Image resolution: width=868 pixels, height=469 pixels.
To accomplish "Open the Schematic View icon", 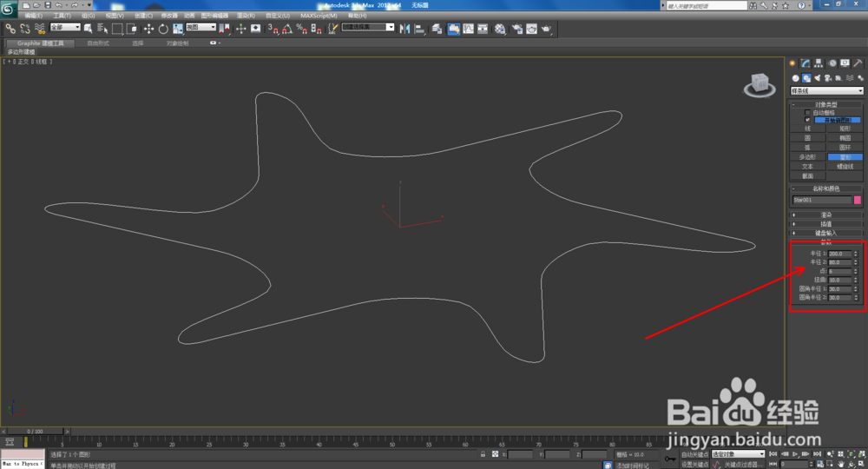I will coord(483,29).
